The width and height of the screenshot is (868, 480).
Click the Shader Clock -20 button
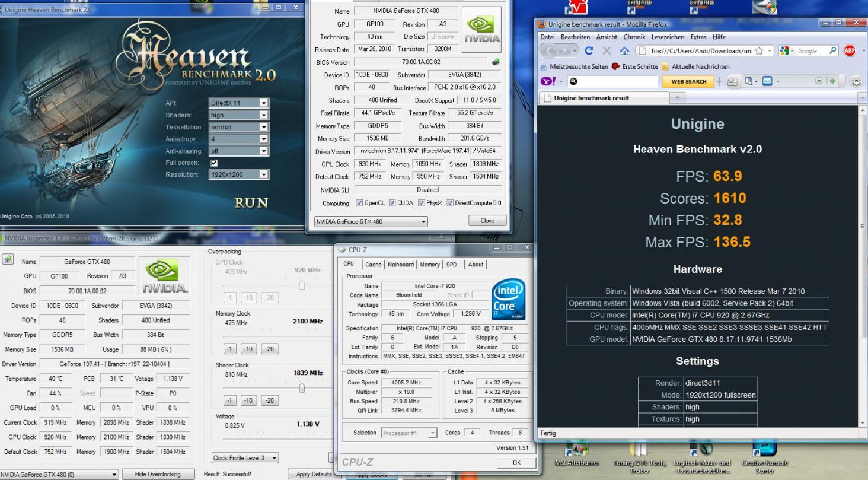(270, 400)
